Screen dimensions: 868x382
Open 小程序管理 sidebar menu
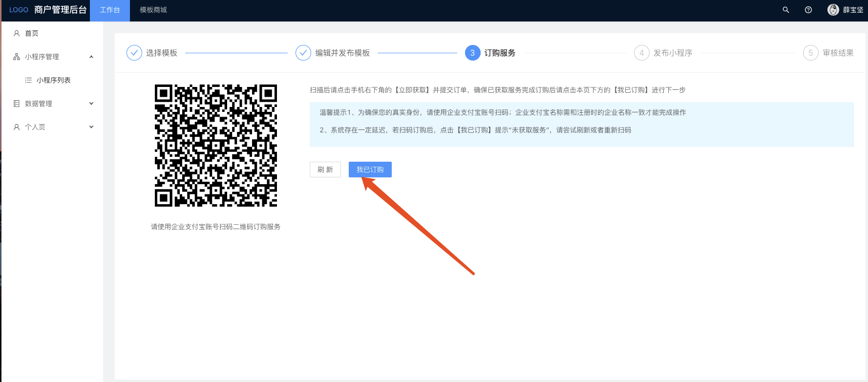pos(52,57)
